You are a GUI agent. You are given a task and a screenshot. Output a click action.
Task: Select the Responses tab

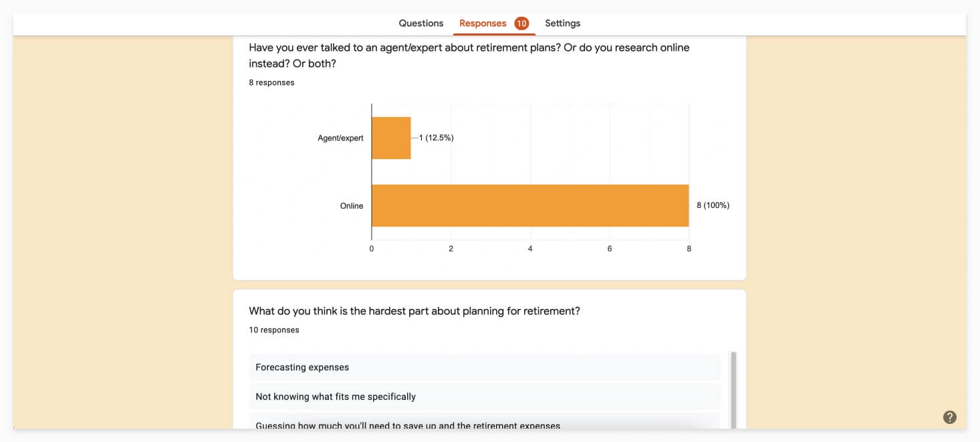point(483,23)
